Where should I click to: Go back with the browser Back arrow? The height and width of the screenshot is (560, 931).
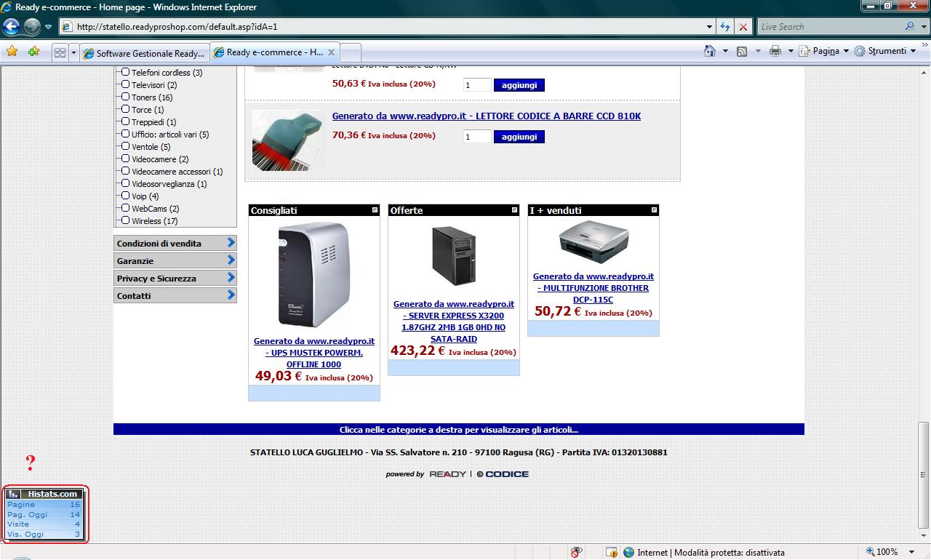pos(11,27)
